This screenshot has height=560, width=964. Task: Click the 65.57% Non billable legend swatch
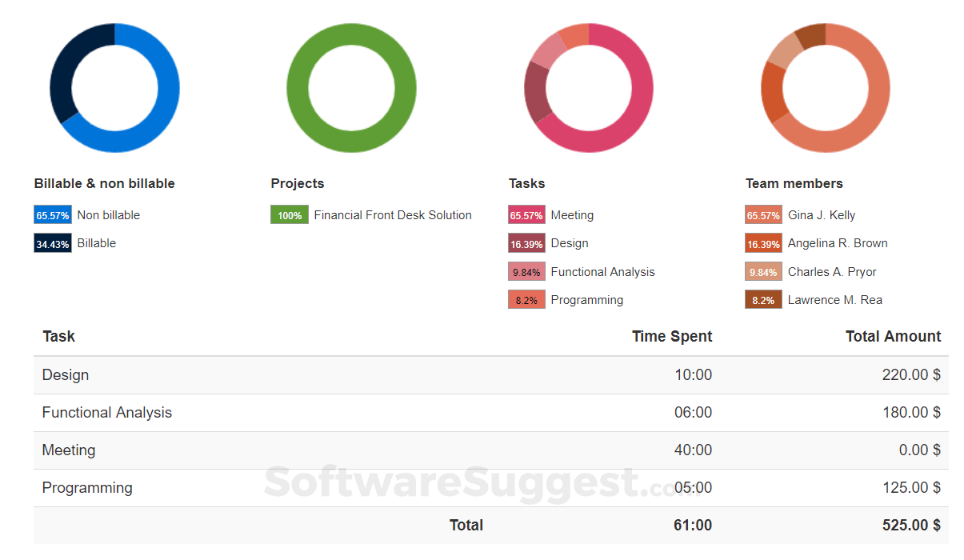pyautogui.click(x=53, y=215)
